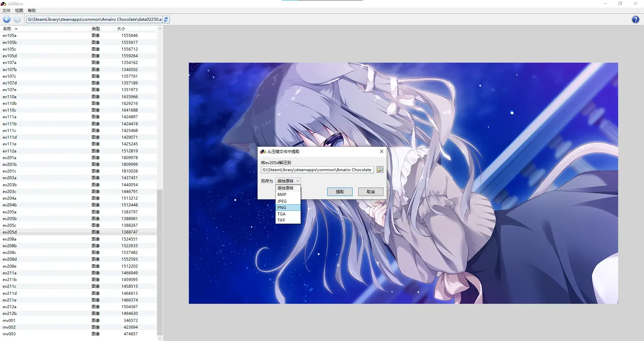
Task: Select file ev211a
Action: click(x=78, y=273)
